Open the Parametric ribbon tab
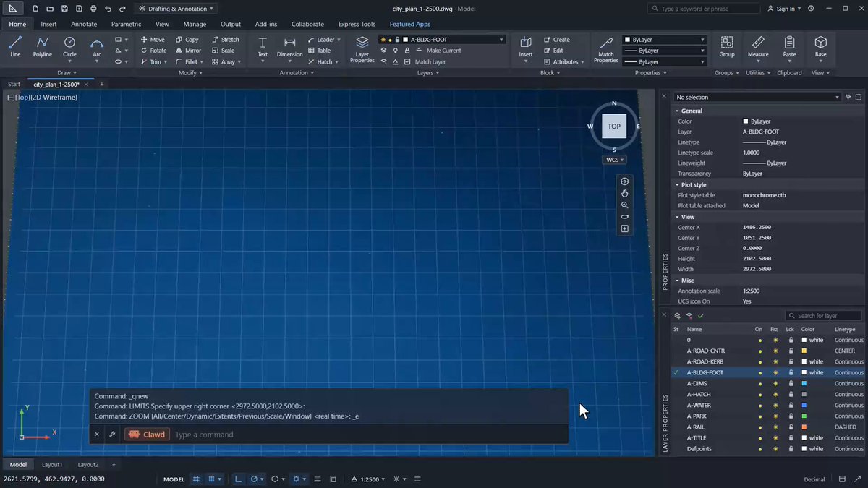Screen dimensions: 868x488 [126, 24]
